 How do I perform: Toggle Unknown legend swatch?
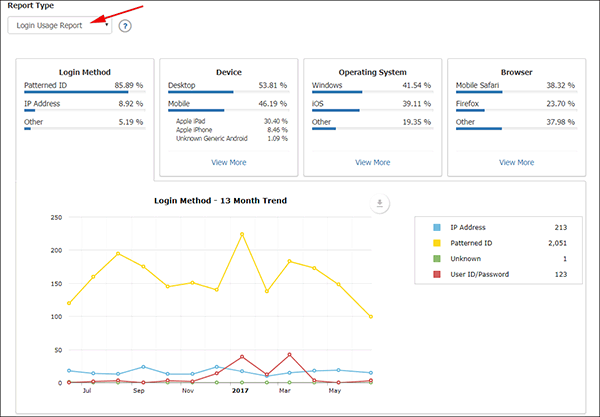437,259
